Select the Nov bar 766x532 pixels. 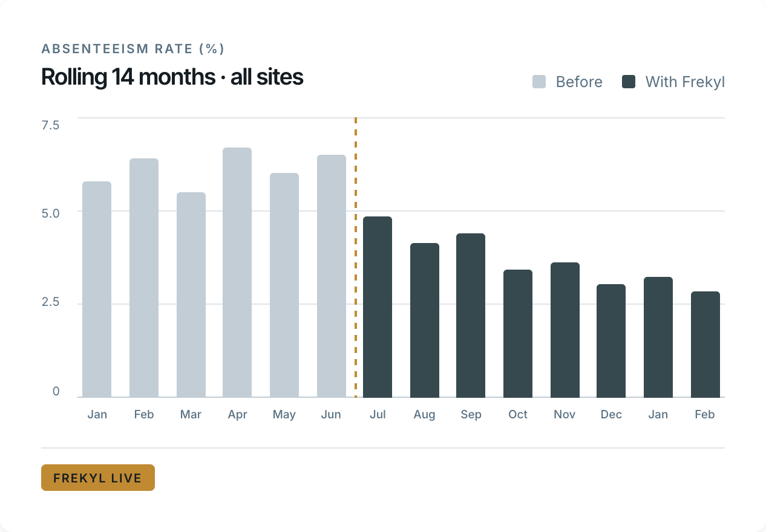tap(565, 330)
